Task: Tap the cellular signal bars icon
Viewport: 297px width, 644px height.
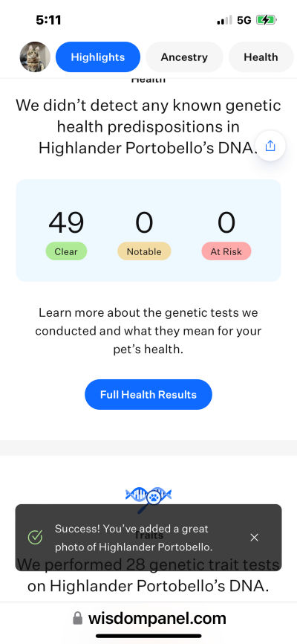Action: pos(224,20)
